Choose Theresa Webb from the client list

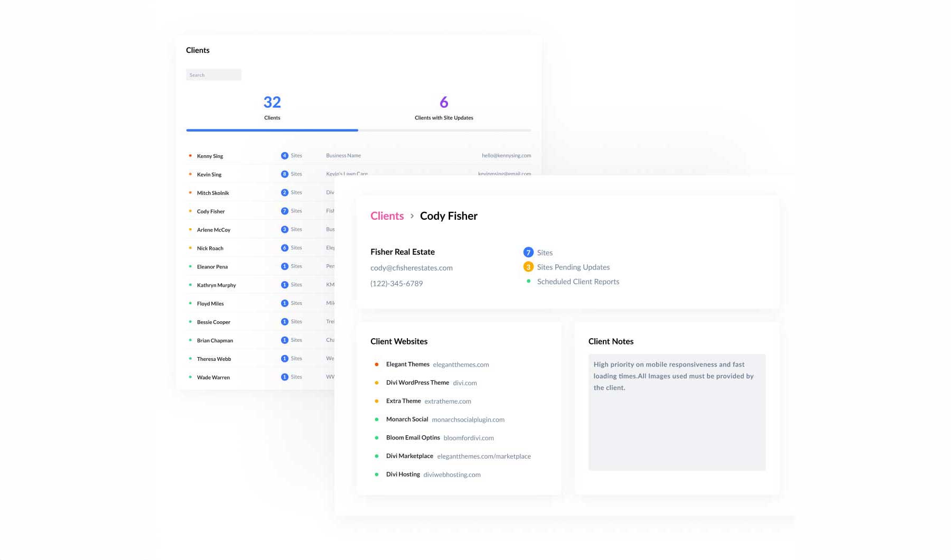pos(214,359)
